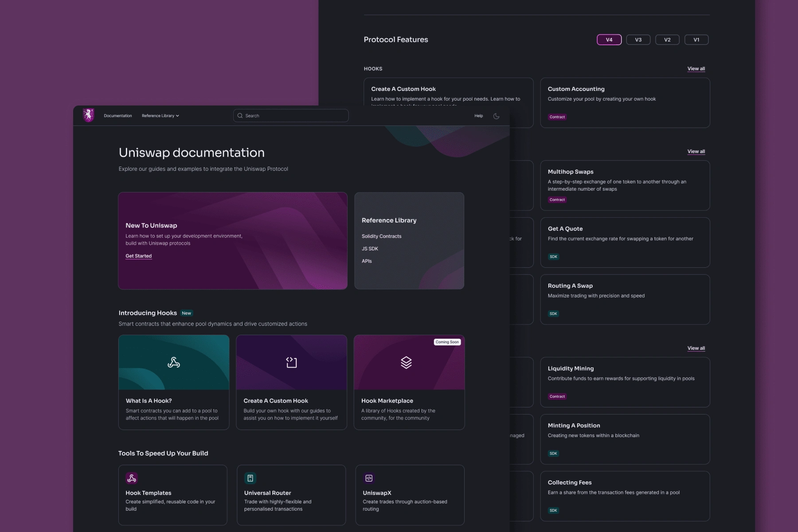Expand the Reference Library dropdown in the navbar
The height and width of the screenshot is (532, 798).
[160, 116]
